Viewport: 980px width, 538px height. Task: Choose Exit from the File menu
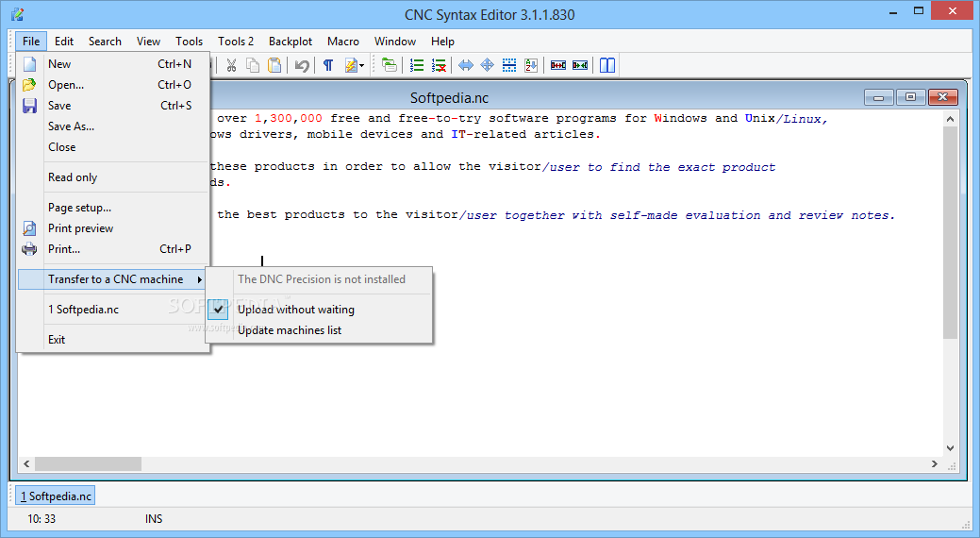(x=57, y=340)
